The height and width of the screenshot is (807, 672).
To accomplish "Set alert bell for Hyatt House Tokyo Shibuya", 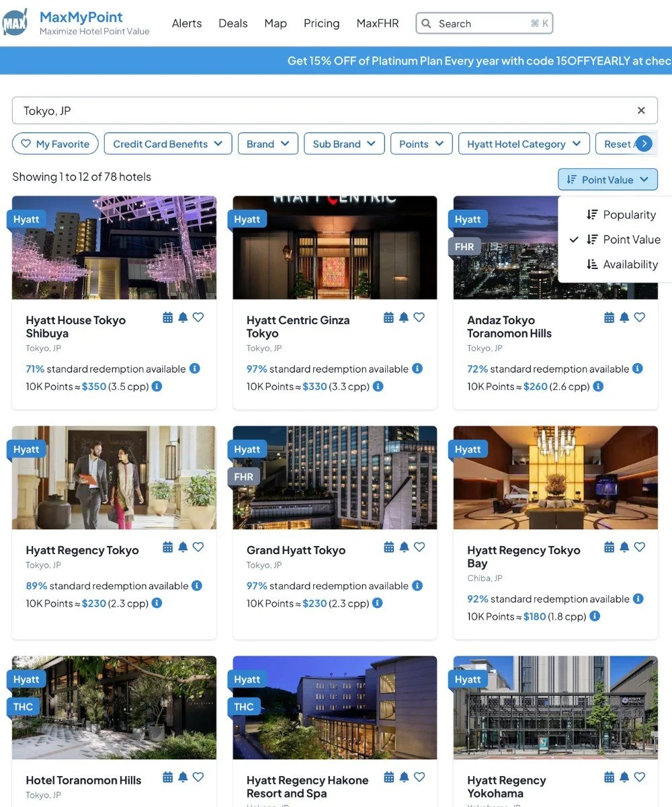I will [183, 317].
